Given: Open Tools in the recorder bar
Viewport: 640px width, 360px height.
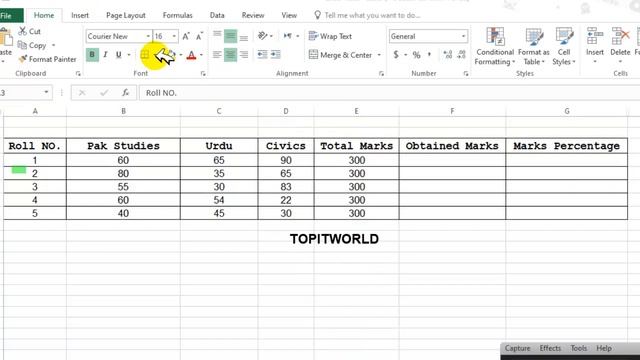Looking at the screenshot, I should click(578, 348).
